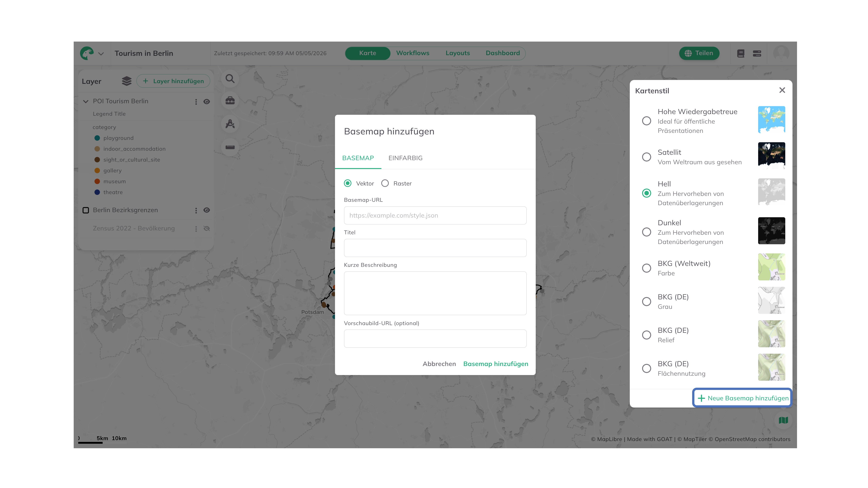The height and width of the screenshot is (488, 868).
Task: Click the Titel input field
Action: (x=435, y=248)
